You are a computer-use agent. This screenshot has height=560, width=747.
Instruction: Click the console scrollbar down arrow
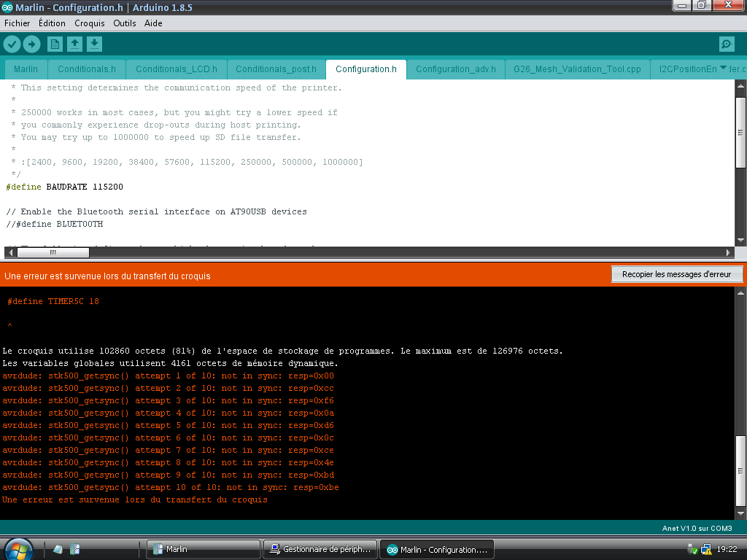point(740,513)
